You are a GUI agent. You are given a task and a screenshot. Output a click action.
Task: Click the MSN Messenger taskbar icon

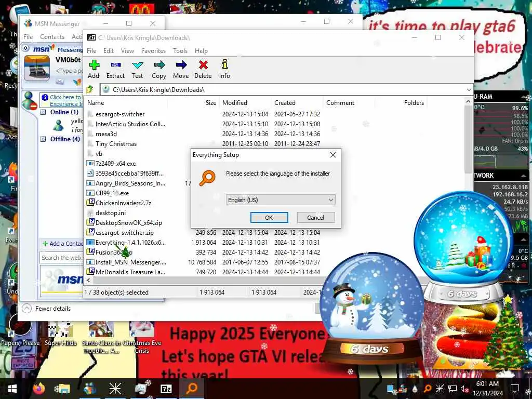pos(89,389)
